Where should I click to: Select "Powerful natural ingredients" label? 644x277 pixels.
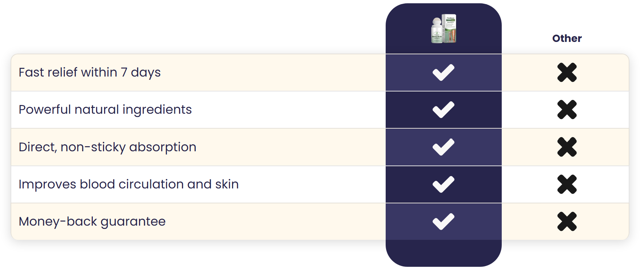point(105,109)
